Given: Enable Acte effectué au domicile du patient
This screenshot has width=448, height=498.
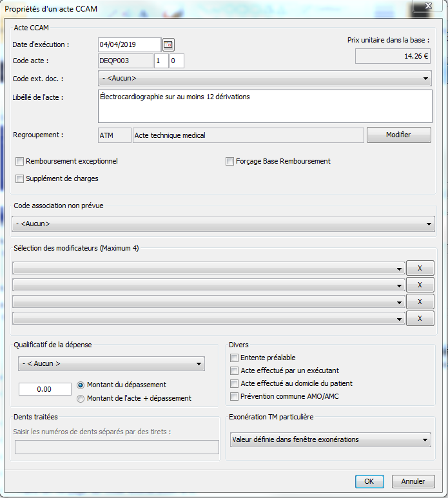Looking at the screenshot, I should pos(235,383).
